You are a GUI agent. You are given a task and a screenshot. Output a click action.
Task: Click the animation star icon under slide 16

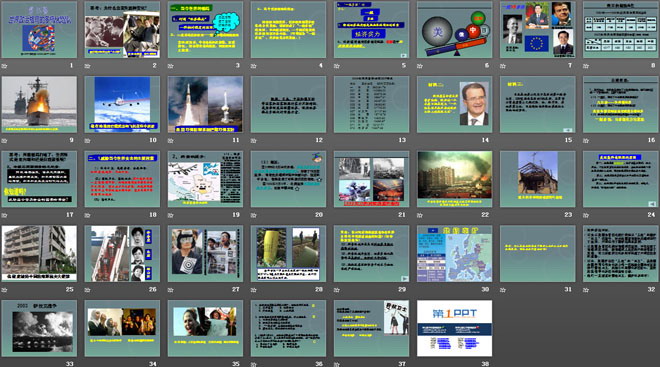[x=586, y=140]
